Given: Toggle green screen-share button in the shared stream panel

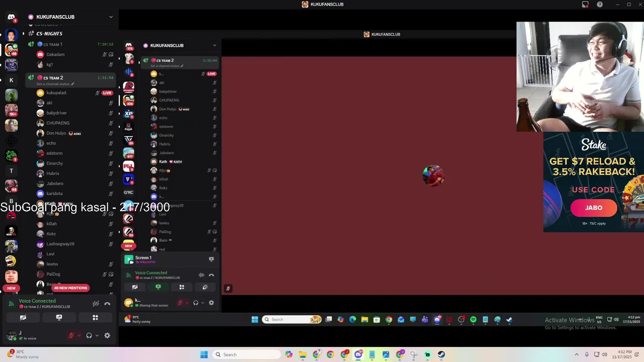Looking at the screenshot, I should 158,287.
